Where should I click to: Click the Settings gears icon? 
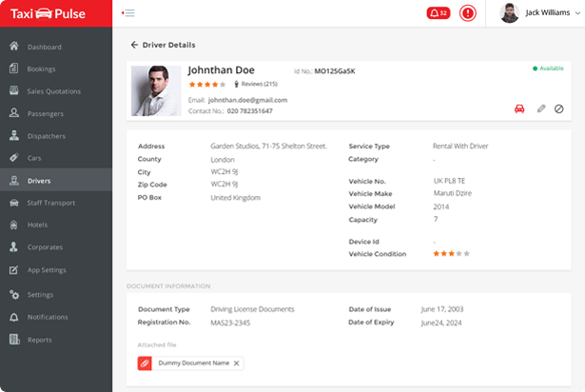pyautogui.click(x=14, y=295)
